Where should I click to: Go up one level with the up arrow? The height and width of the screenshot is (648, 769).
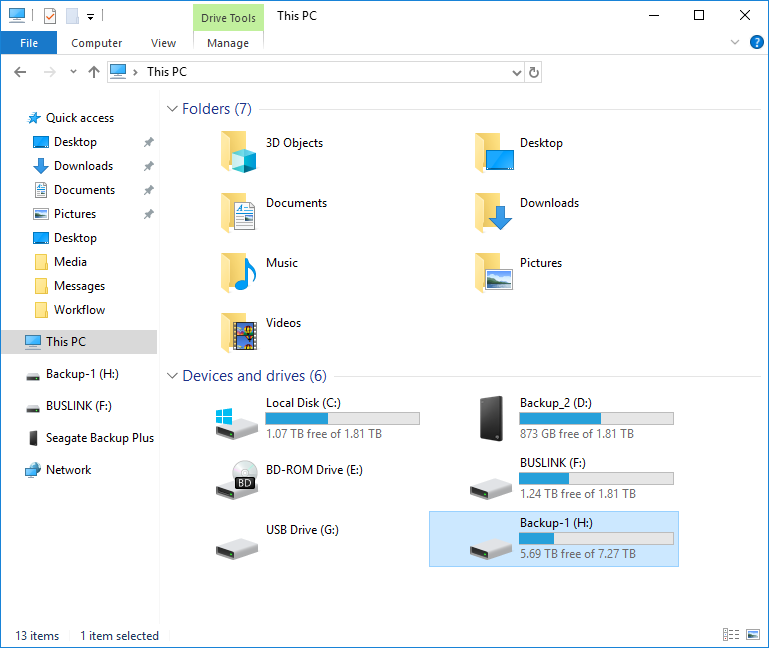(94, 73)
